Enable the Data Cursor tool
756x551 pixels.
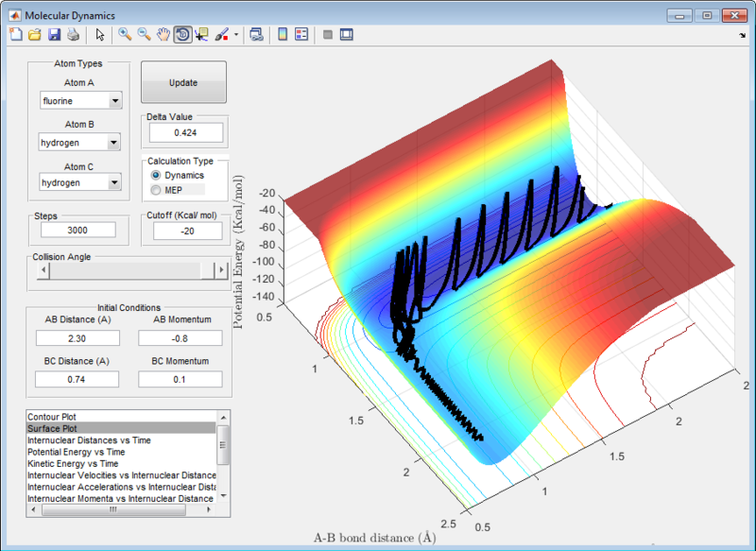201,35
